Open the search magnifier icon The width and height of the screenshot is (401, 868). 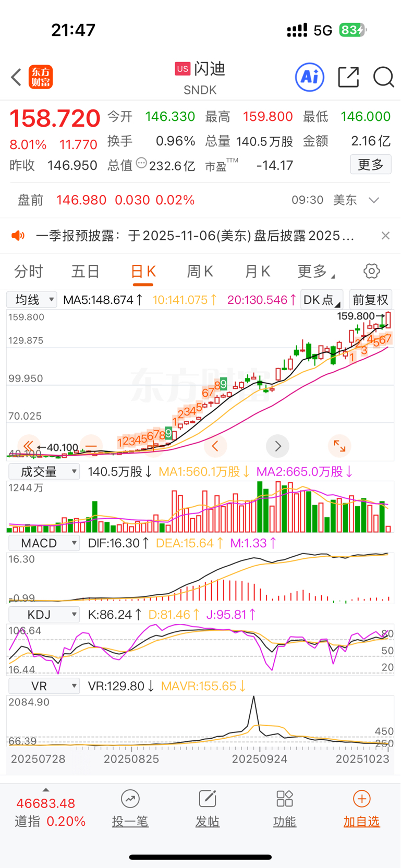(x=383, y=77)
